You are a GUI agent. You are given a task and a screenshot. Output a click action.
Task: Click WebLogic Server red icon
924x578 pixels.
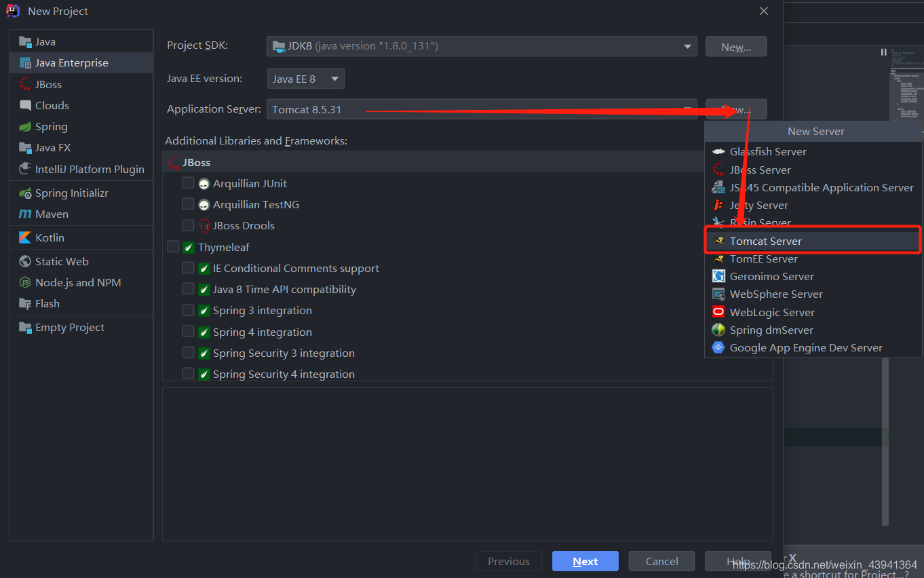[718, 312]
